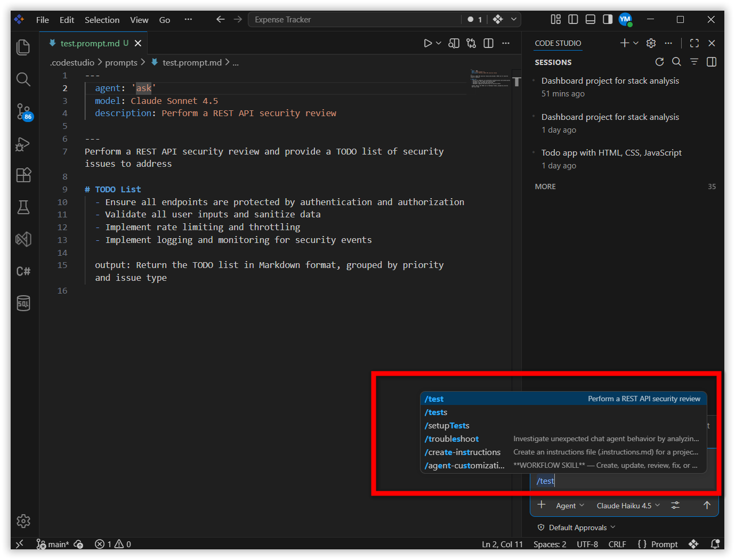Refresh the Sessions list
This screenshot has height=560, width=735.
[659, 62]
